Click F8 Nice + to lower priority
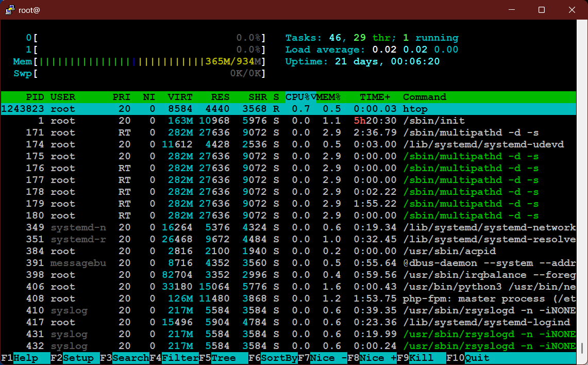 click(x=372, y=358)
